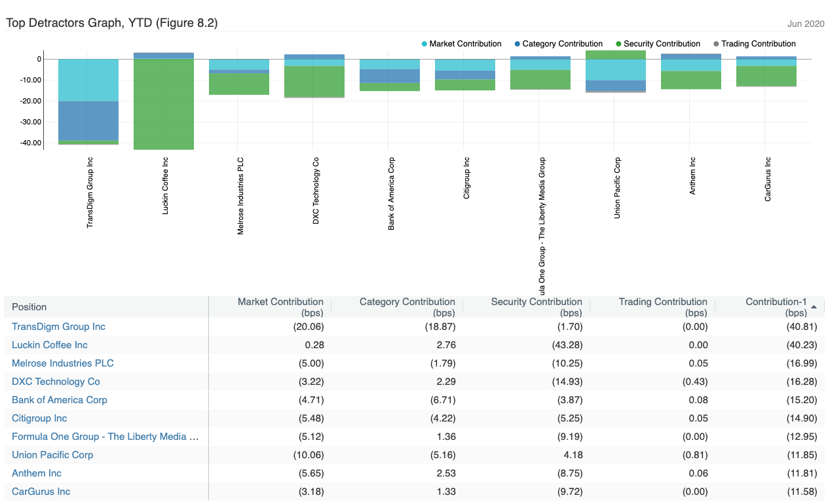Click the 'Jun 2020' date label
This screenshot has height=504, width=828.
pos(805,24)
